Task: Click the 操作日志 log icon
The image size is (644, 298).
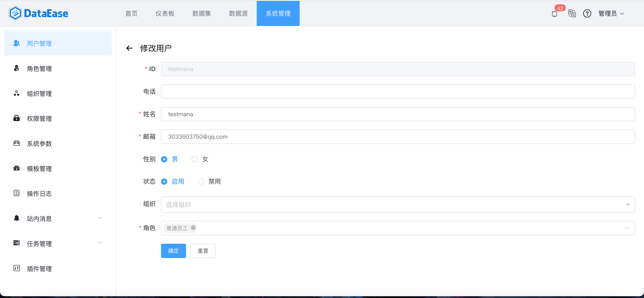Action: tap(17, 193)
